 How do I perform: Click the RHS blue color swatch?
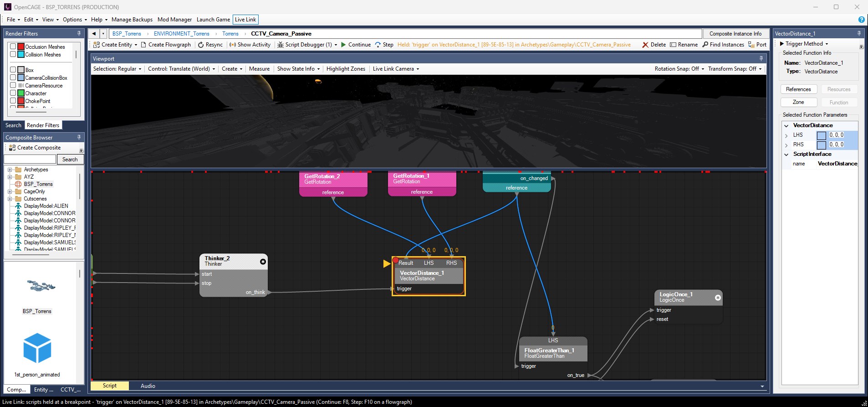tap(821, 145)
